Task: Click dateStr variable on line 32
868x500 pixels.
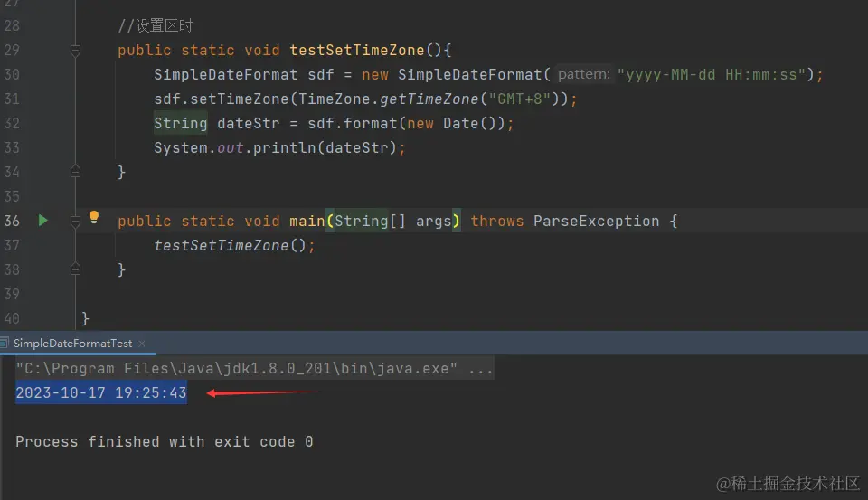Action: (x=249, y=124)
